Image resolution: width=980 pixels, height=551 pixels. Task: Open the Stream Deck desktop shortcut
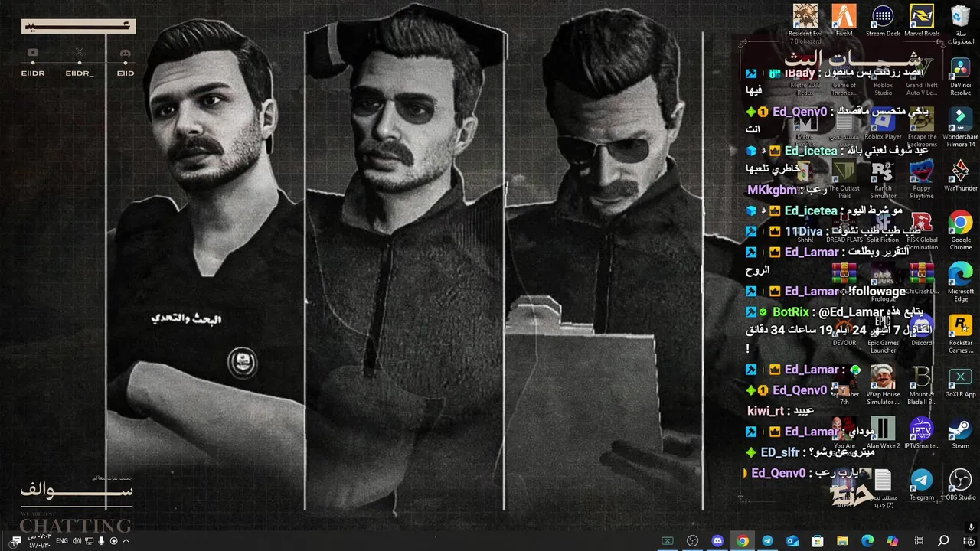tap(883, 21)
